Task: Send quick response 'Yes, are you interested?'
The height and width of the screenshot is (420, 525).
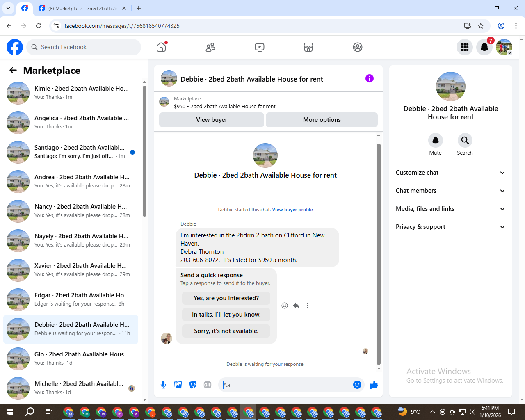Action: pyautogui.click(x=226, y=298)
